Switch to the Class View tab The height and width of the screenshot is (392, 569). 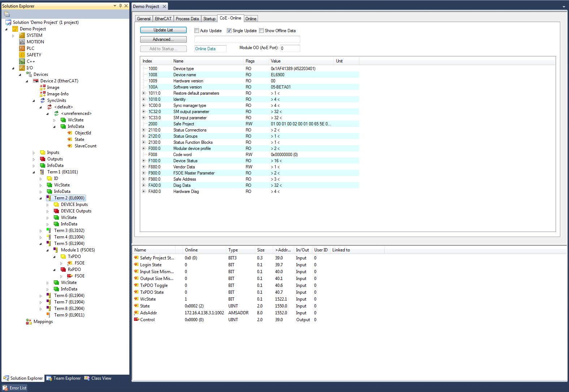[x=98, y=378]
